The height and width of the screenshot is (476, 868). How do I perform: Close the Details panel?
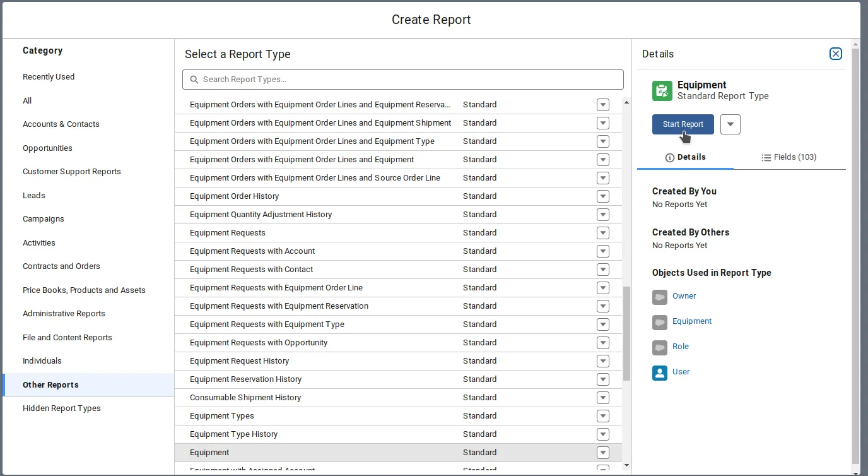coord(836,54)
